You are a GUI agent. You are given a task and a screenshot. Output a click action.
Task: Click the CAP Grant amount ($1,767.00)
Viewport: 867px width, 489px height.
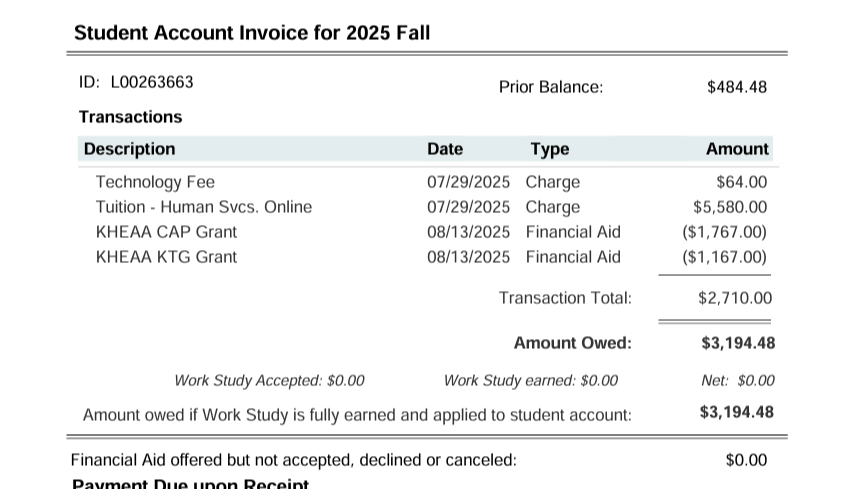(x=724, y=232)
